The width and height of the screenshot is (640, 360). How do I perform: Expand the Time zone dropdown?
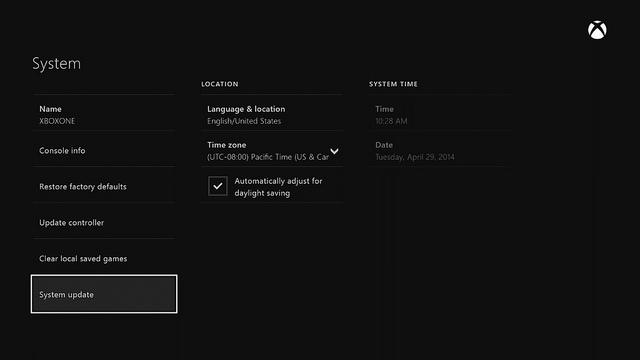(272, 150)
